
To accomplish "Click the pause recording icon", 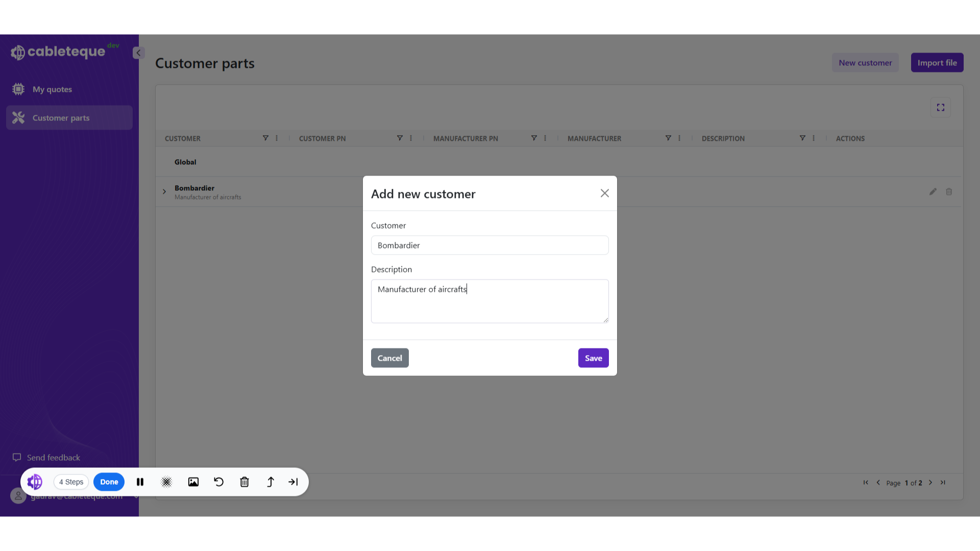I will tap(140, 482).
